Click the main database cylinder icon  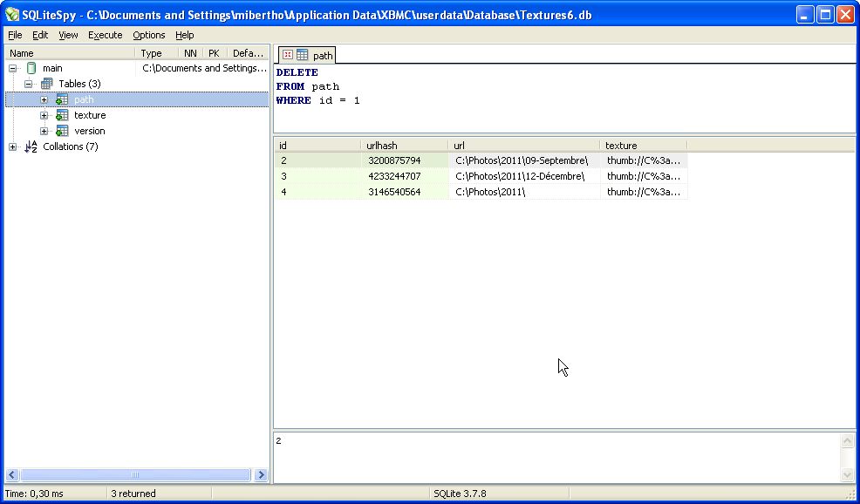[31, 69]
